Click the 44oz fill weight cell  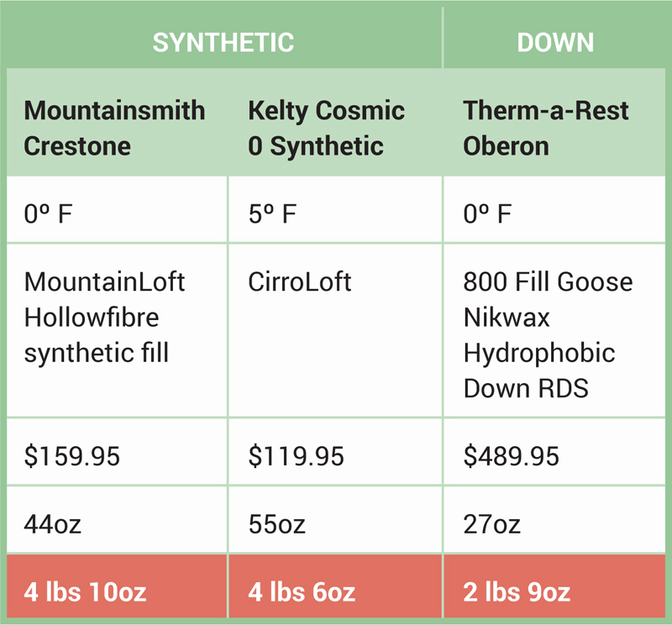click(117, 519)
